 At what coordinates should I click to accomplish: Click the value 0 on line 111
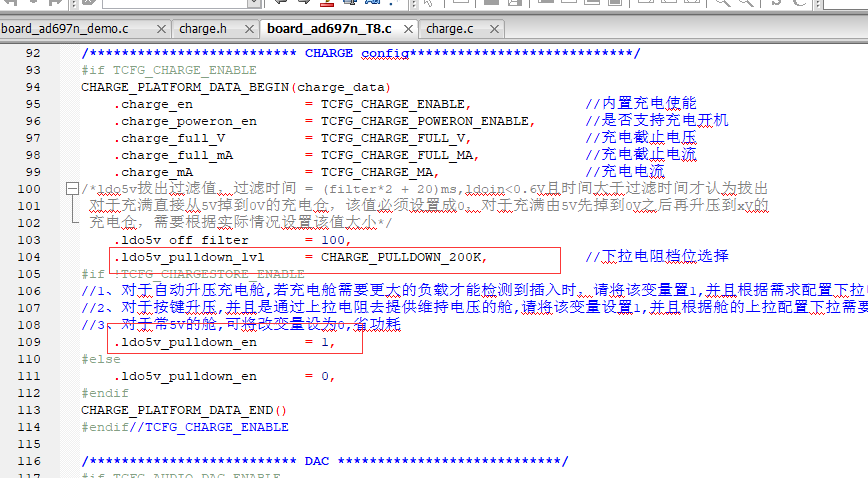click(x=325, y=376)
